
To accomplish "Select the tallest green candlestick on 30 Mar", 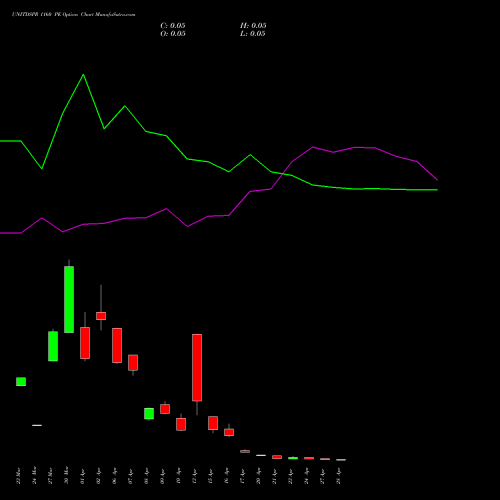I will (69, 299).
